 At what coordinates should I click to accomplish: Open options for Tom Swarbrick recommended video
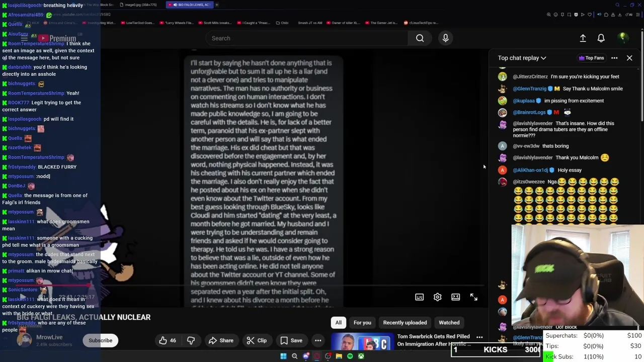[x=479, y=337]
